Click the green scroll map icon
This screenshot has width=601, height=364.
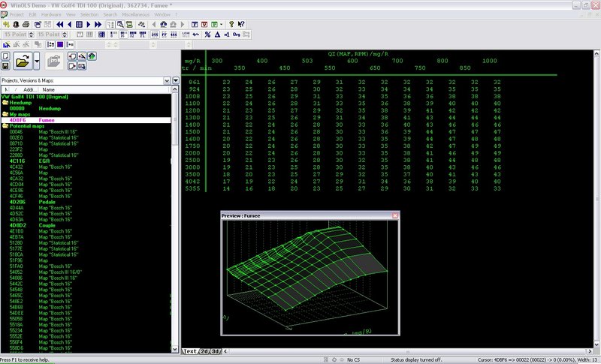[129, 25]
